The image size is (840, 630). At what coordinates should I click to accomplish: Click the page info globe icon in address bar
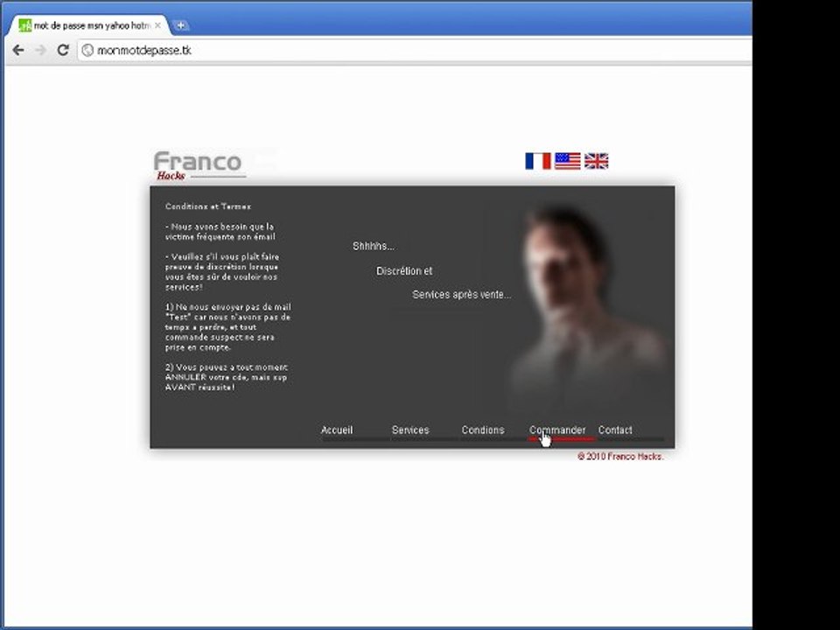point(87,51)
